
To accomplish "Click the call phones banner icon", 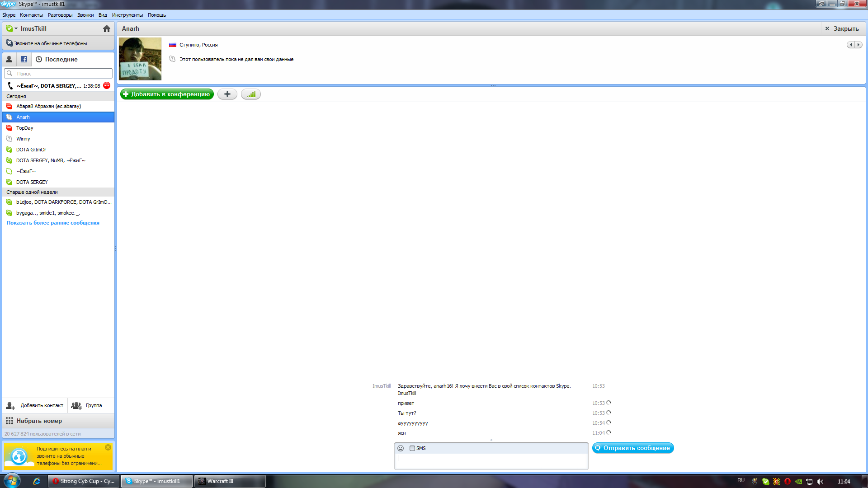I will [9, 43].
